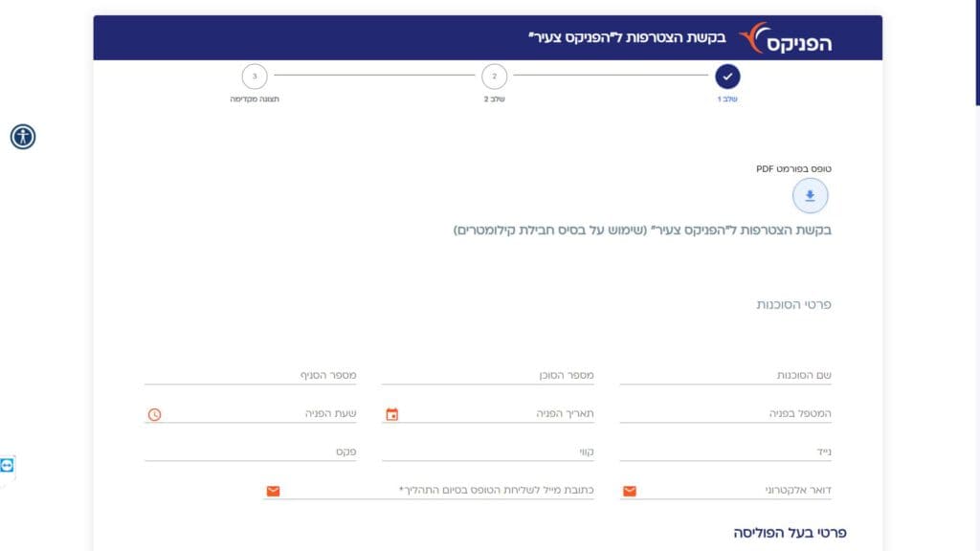Jump to step 2 circle
This screenshot has height=551, width=980.
coord(495,77)
